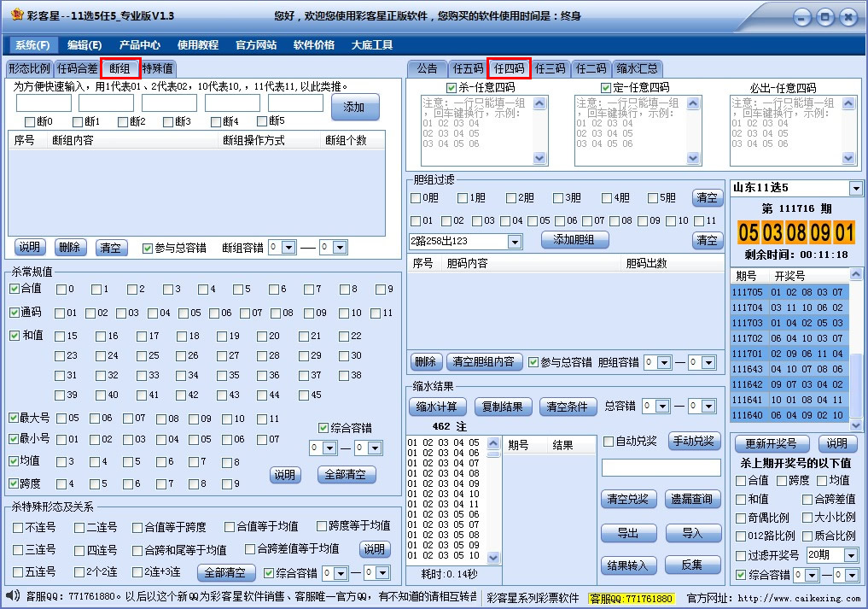
Task: Click the 复制结果 copy results button
Action: 503,407
